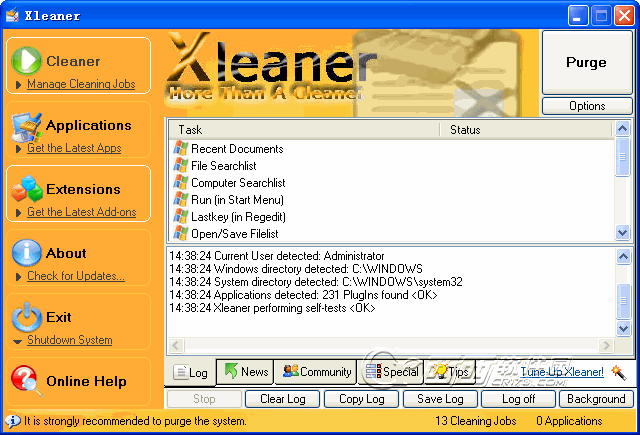Click the icon beside Computer Searchlist
The image size is (640, 435).
point(180,182)
